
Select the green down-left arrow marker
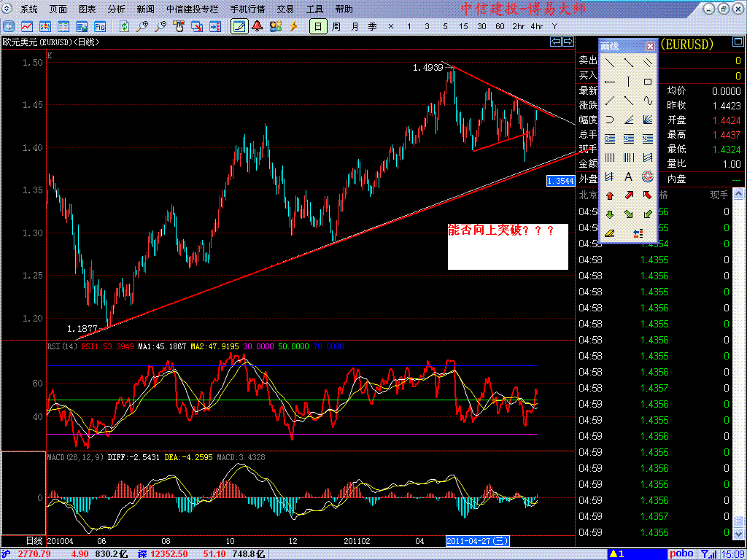[648, 214]
